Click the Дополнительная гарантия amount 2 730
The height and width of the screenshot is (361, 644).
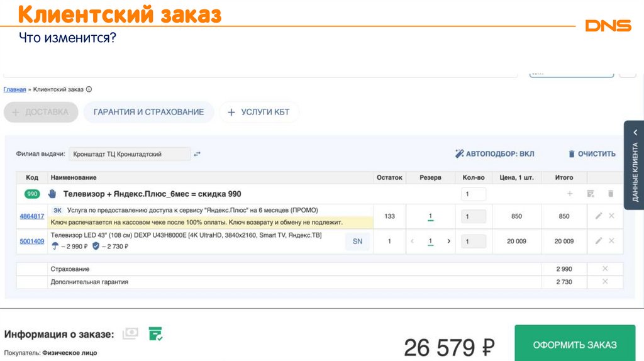click(564, 282)
